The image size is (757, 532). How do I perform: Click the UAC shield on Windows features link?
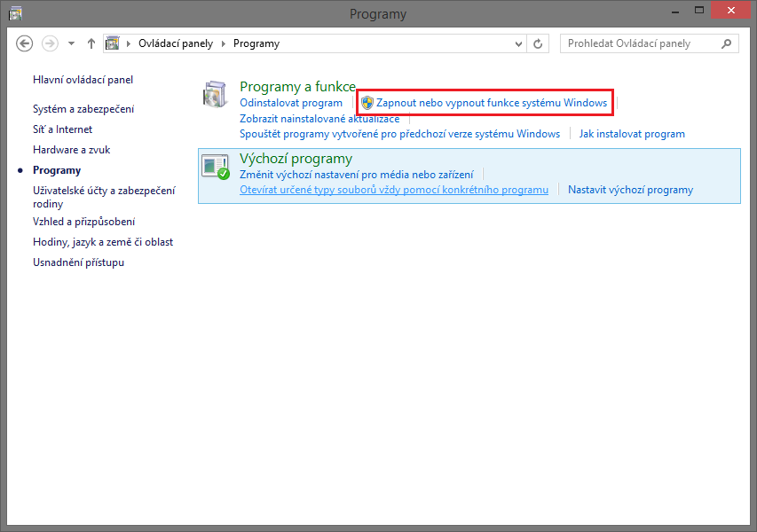tap(364, 102)
